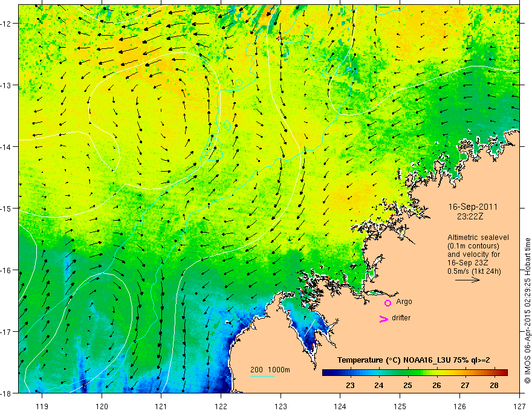The image size is (532, 411).
Task: Click the 26 value on the color bar
Action: [x=436, y=385]
